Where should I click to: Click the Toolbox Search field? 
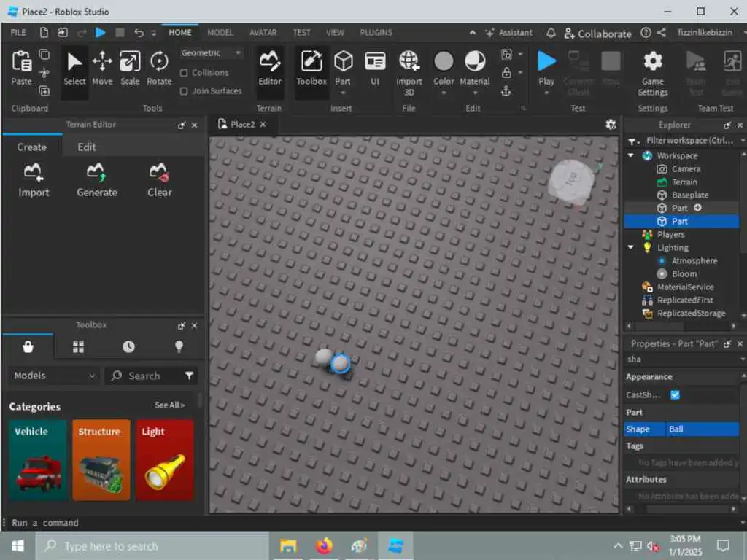pyautogui.click(x=144, y=376)
